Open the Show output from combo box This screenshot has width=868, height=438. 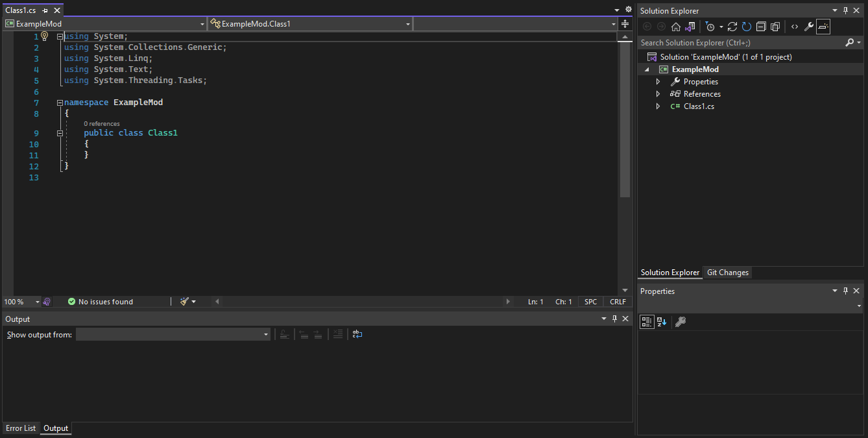coord(173,335)
